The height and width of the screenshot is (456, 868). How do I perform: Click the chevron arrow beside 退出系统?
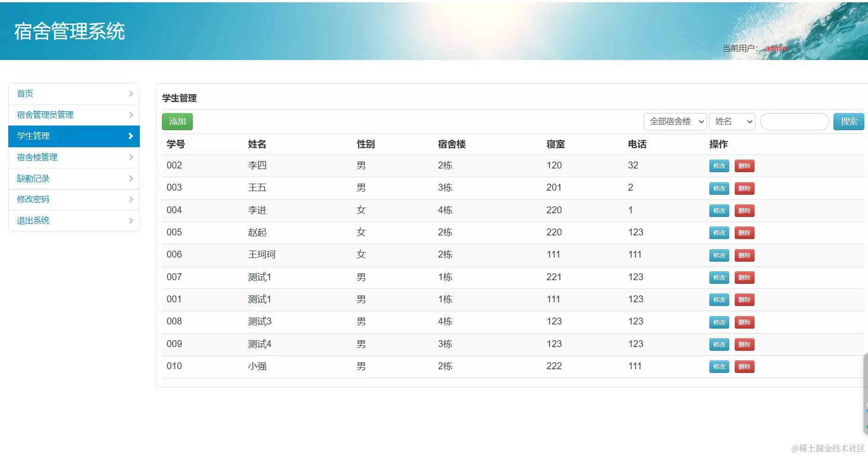tap(131, 221)
